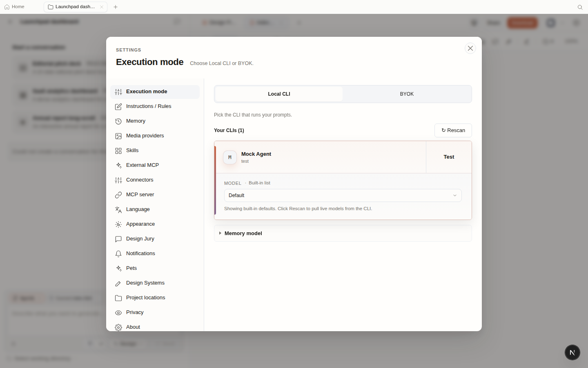Add a new tab with the plus icon
This screenshot has height=368, width=588.
[116, 7]
